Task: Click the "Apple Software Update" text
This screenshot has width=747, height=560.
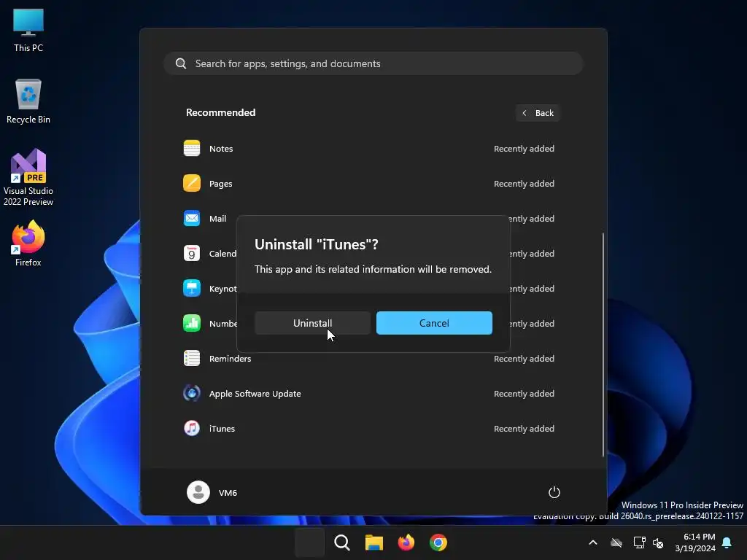Action: pyautogui.click(x=255, y=394)
